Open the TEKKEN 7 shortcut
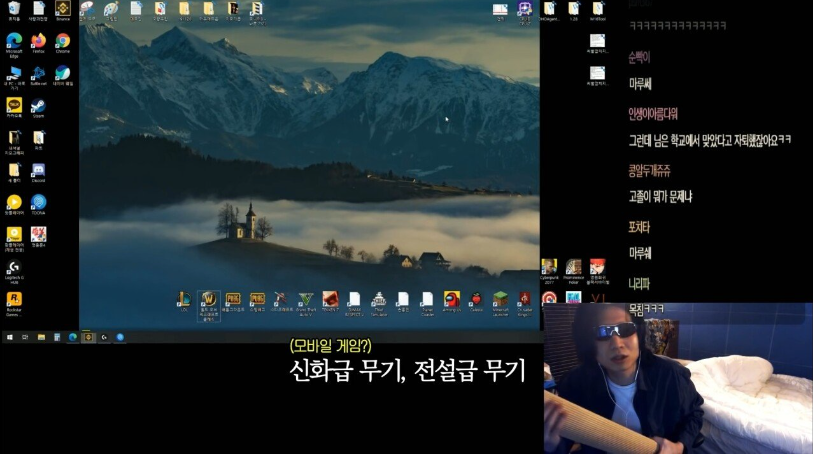This screenshot has height=454, width=813. point(330,301)
